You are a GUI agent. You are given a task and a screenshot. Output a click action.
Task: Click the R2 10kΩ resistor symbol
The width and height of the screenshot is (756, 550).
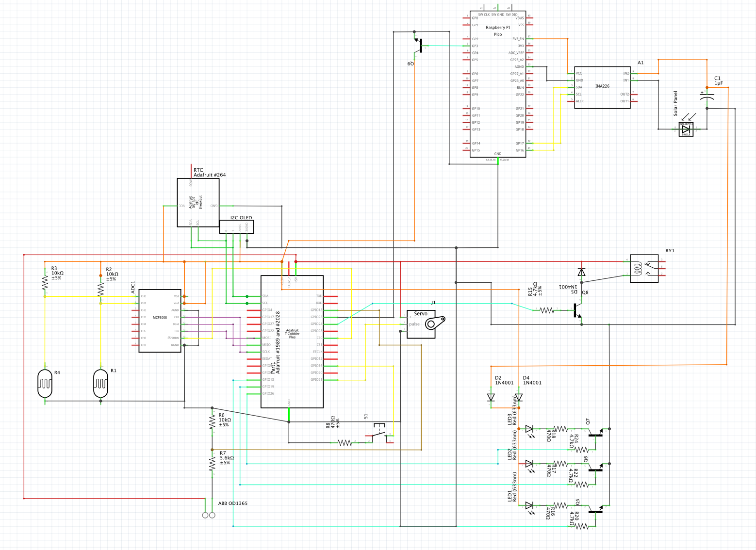(x=100, y=289)
